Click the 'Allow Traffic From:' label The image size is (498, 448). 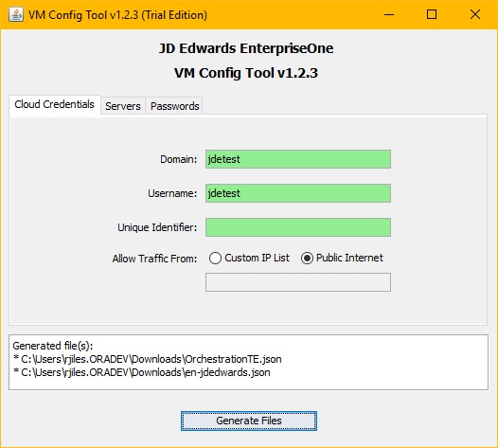coord(154,259)
